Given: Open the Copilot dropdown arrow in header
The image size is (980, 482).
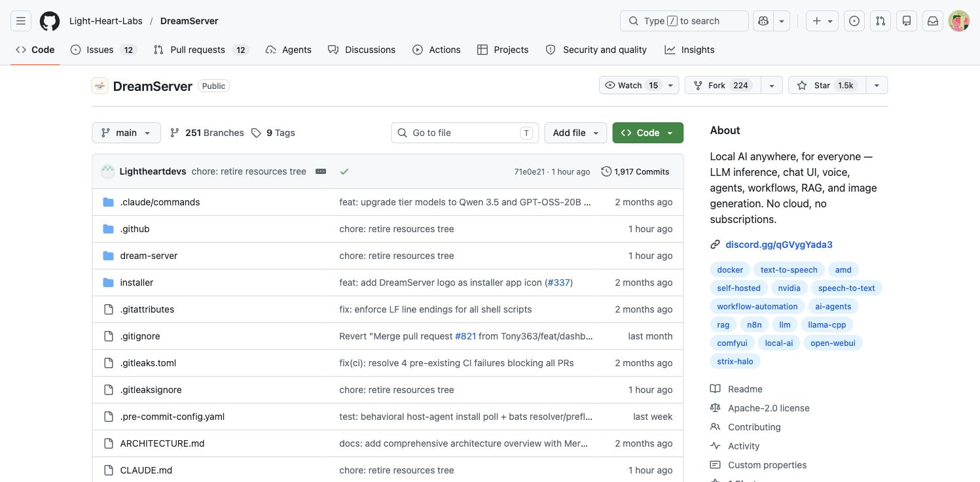Looking at the screenshot, I should 782,21.
